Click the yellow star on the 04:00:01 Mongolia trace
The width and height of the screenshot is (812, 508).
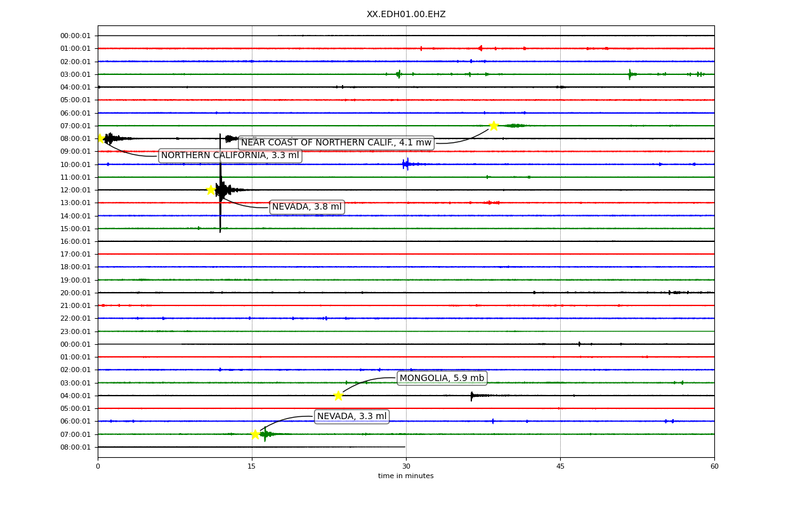[338, 396]
